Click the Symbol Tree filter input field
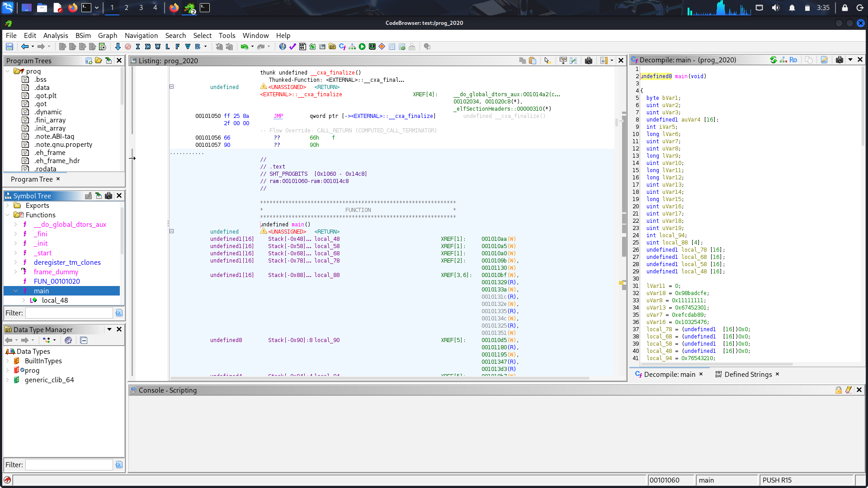 [x=69, y=313]
